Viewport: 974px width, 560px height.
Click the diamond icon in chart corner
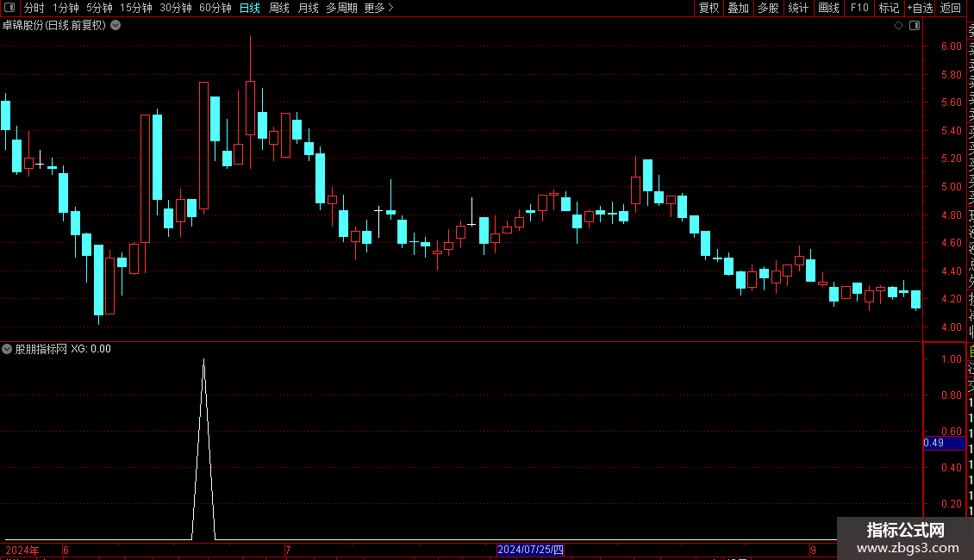[x=898, y=26]
